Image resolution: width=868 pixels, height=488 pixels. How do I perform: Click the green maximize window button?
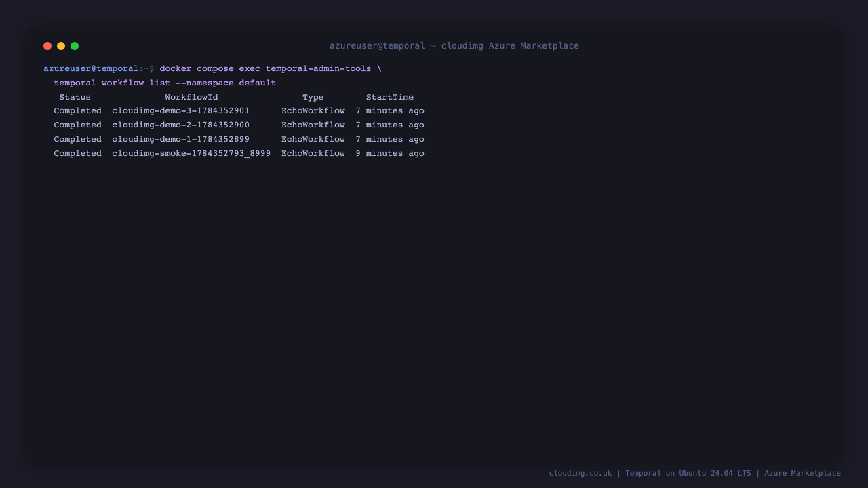tap(75, 46)
